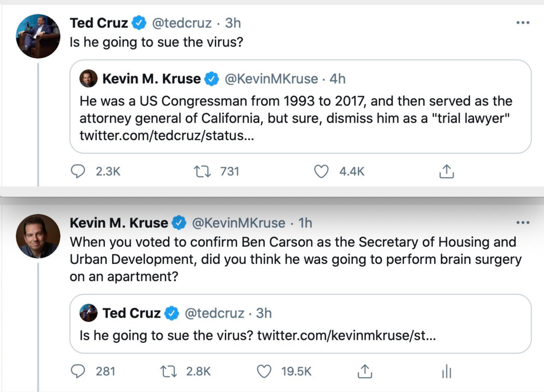Screen dimensions: 544x392
Task: Click Ted Cruz avatar in quoted tweet
Action: coord(89,313)
